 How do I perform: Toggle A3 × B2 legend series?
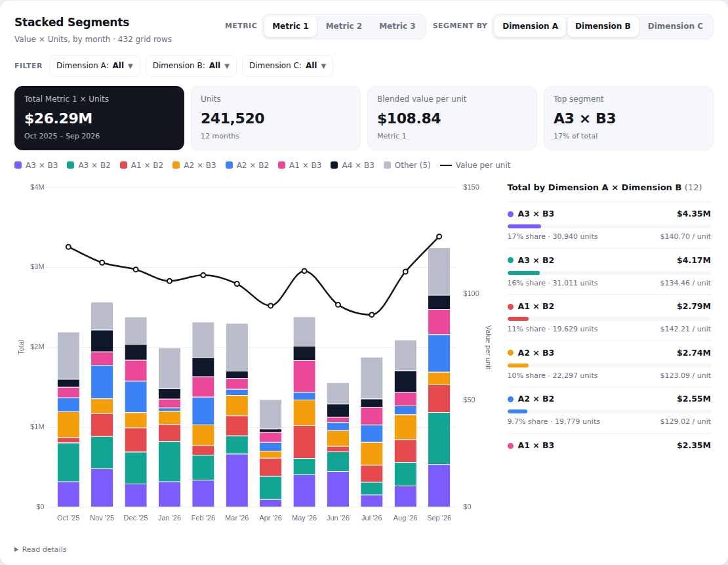pos(89,165)
